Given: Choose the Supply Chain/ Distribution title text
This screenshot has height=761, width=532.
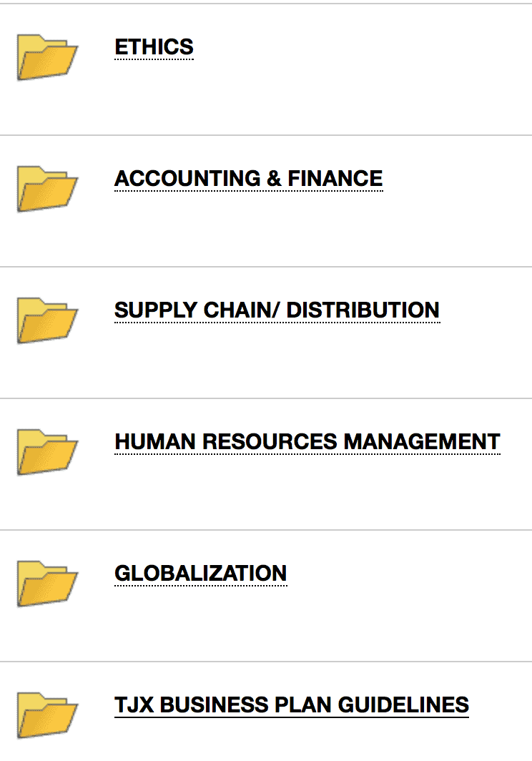Looking at the screenshot, I should pyautogui.click(x=277, y=310).
